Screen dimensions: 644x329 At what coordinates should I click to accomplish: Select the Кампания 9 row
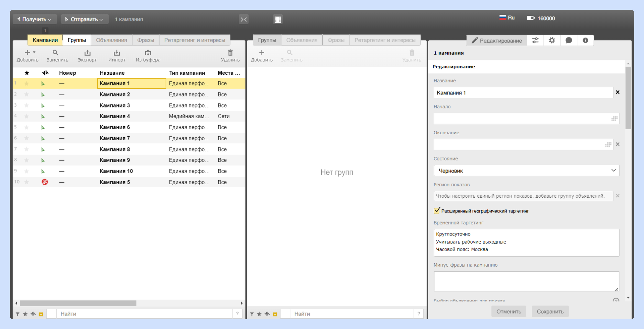(x=129, y=160)
